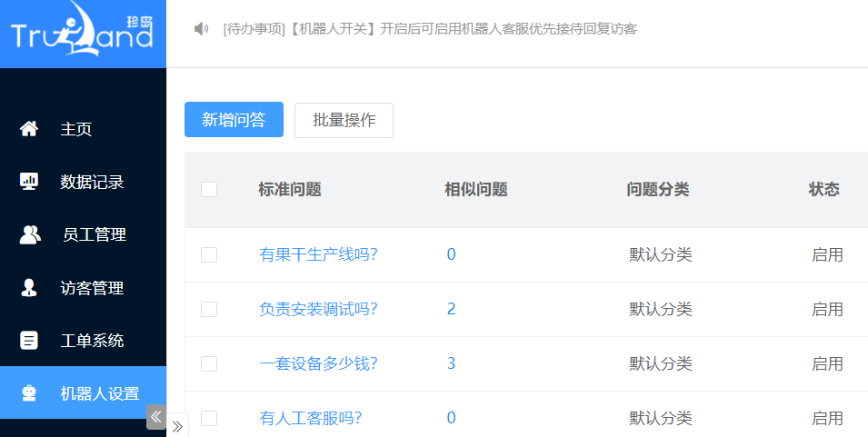Click the robot settings icon

point(29,393)
